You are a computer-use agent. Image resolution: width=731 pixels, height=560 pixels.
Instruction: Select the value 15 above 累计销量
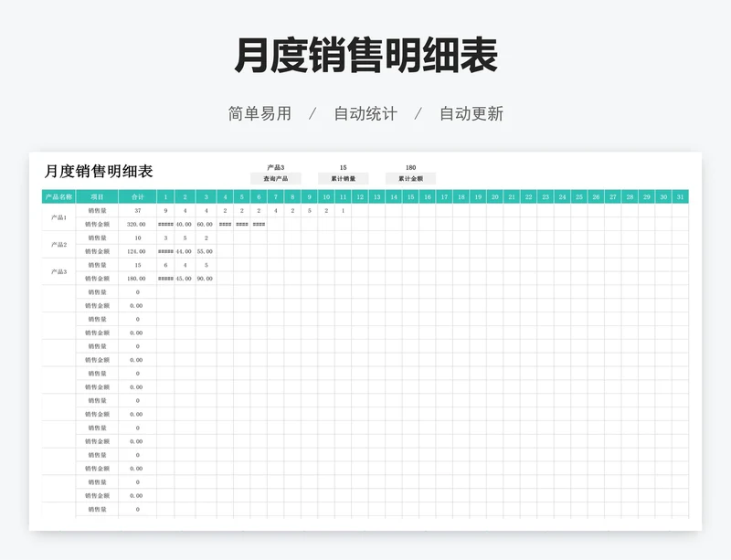coord(344,167)
